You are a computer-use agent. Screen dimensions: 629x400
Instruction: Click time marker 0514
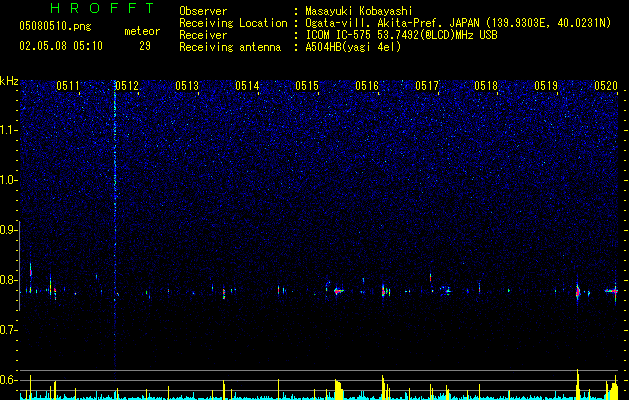tap(247, 86)
